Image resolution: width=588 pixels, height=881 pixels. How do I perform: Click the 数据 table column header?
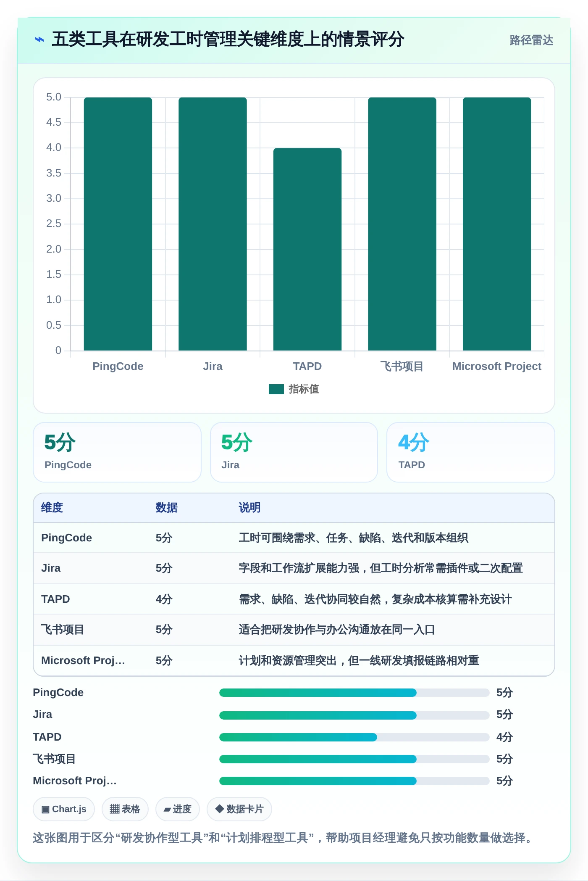[167, 508]
